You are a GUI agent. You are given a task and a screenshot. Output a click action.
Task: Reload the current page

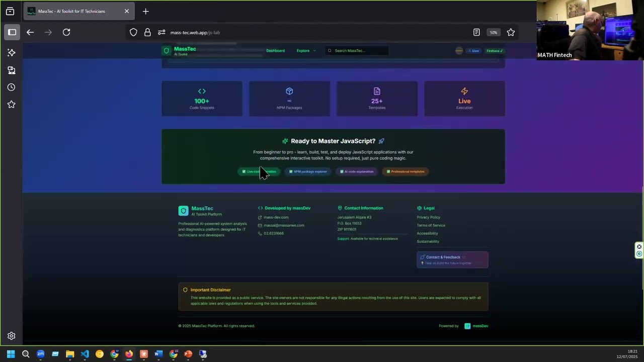pyautogui.click(x=66, y=32)
